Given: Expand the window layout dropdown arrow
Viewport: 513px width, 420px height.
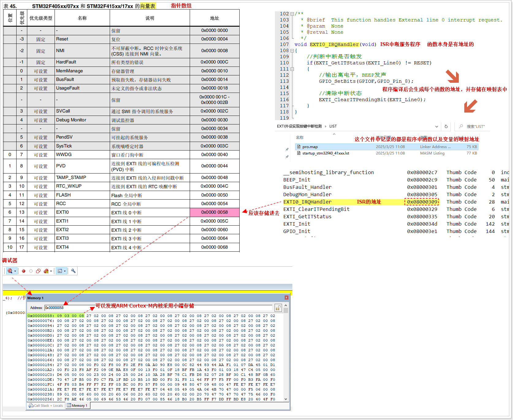Looking at the screenshot, I should pyautogui.click(x=65, y=271).
